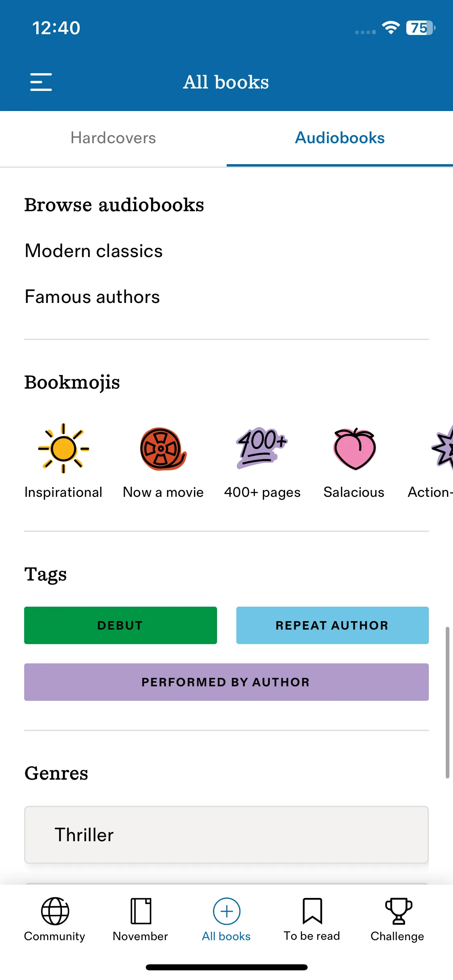The width and height of the screenshot is (453, 980).
Task: Tap the Inspirational sun bookmoji
Action: 63,448
